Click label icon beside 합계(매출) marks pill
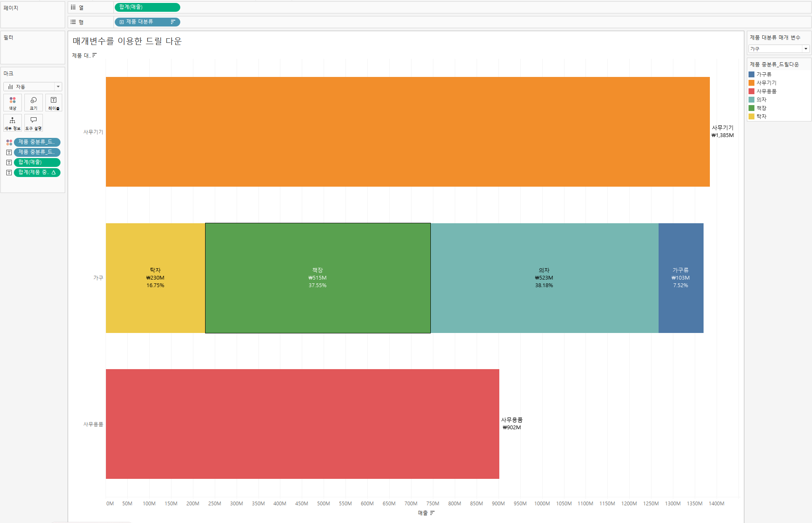 9,162
